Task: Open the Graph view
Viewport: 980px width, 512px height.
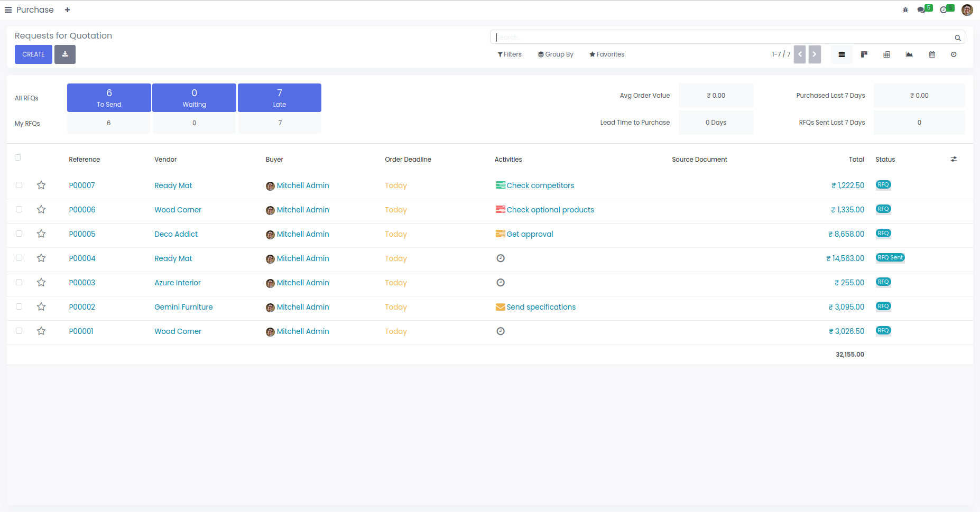Action: 909,54
